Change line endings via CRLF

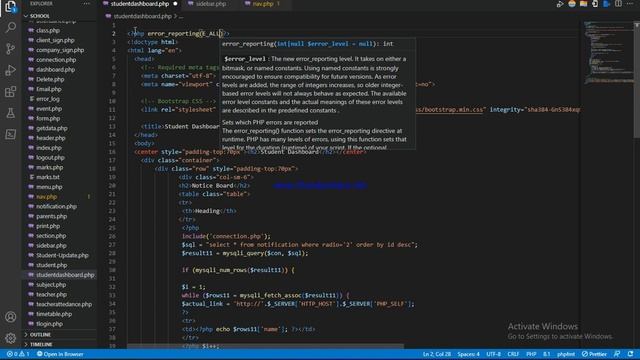point(513,354)
